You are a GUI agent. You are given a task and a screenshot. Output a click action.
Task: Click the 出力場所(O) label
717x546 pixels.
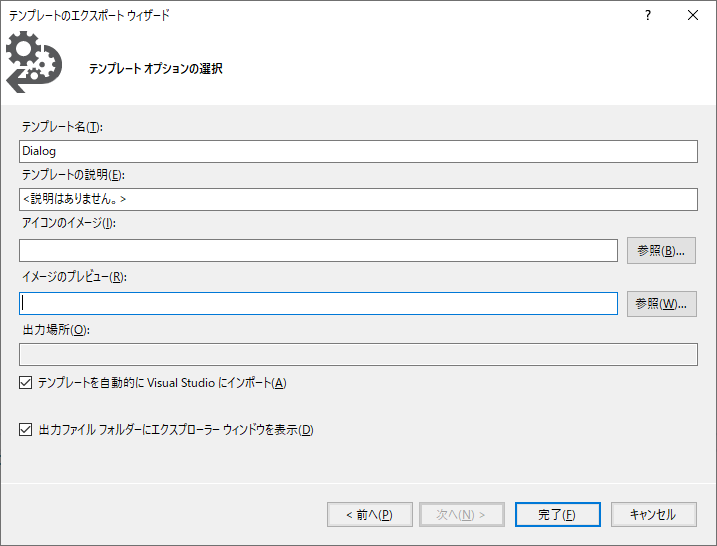pyautogui.click(x=55, y=330)
